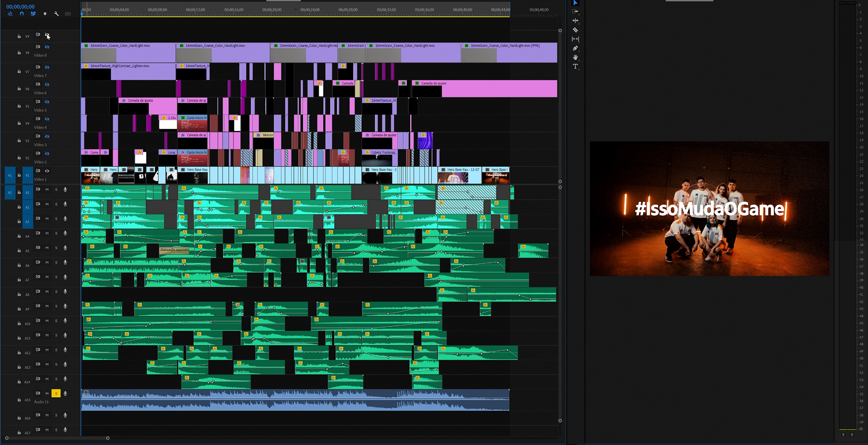Screen dimensions: 868x445
Task: Toggle lock on track A7
Action: coord(19,280)
